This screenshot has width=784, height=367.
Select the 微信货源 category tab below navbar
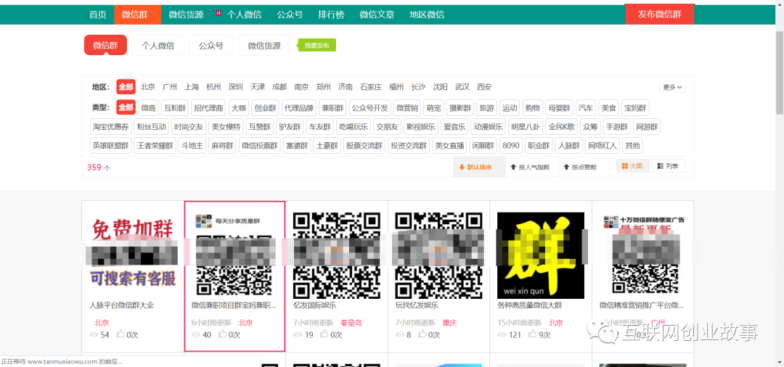(264, 46)
